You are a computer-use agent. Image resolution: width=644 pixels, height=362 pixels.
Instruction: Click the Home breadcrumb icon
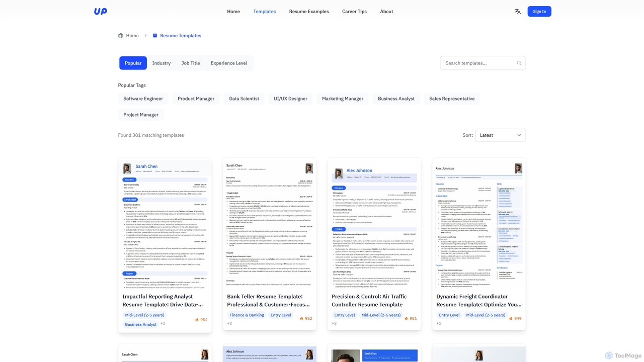[121, 36]
